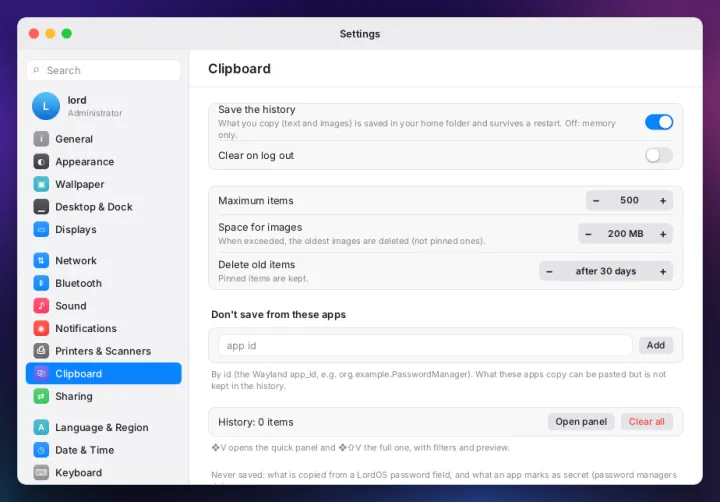Click the Bluetooth sidebar icon

[41, 283]
